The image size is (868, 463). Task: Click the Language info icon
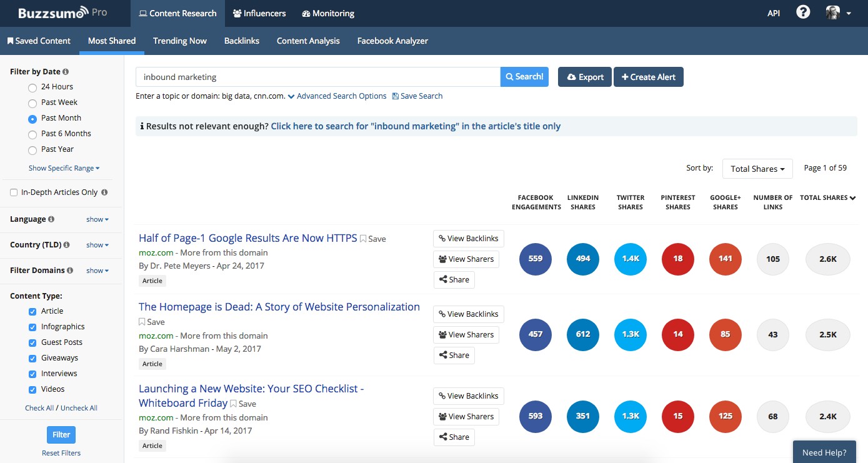[51, 219]
